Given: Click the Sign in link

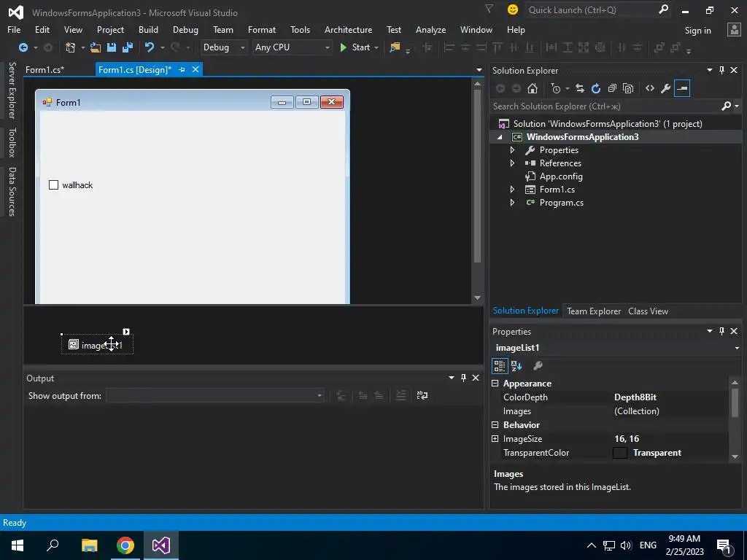Looking at the screenshot, I should click(x=697, y=31).
